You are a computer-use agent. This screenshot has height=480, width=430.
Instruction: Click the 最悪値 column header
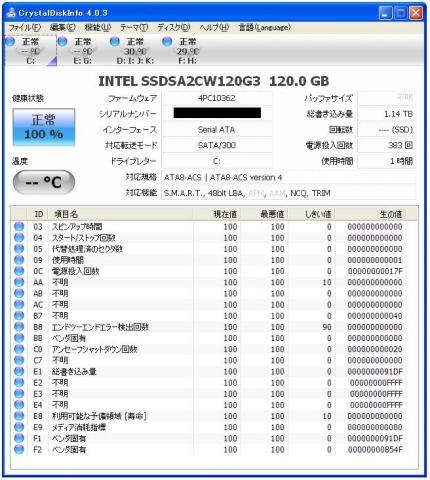point(264,214)
